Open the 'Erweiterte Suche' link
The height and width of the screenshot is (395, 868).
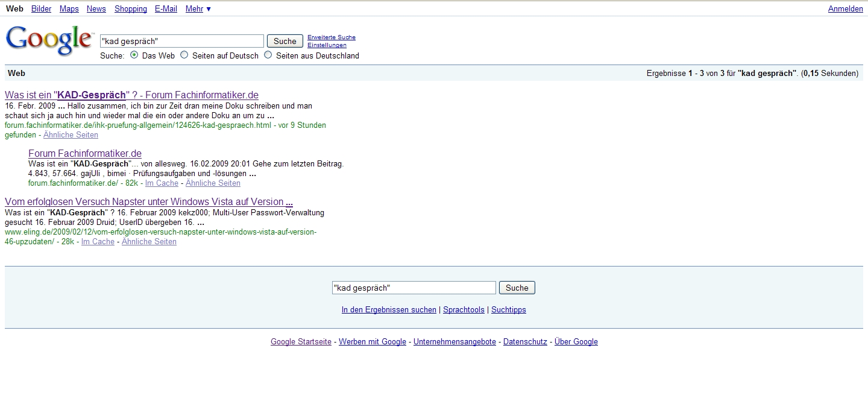tap(332, 37)
